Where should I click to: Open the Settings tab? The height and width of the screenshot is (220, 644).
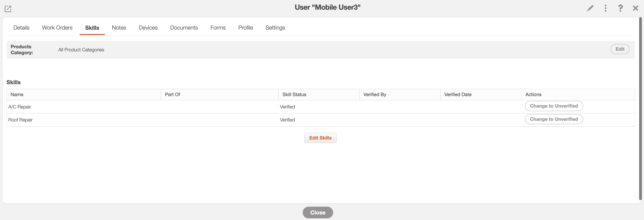coord(275,28)
